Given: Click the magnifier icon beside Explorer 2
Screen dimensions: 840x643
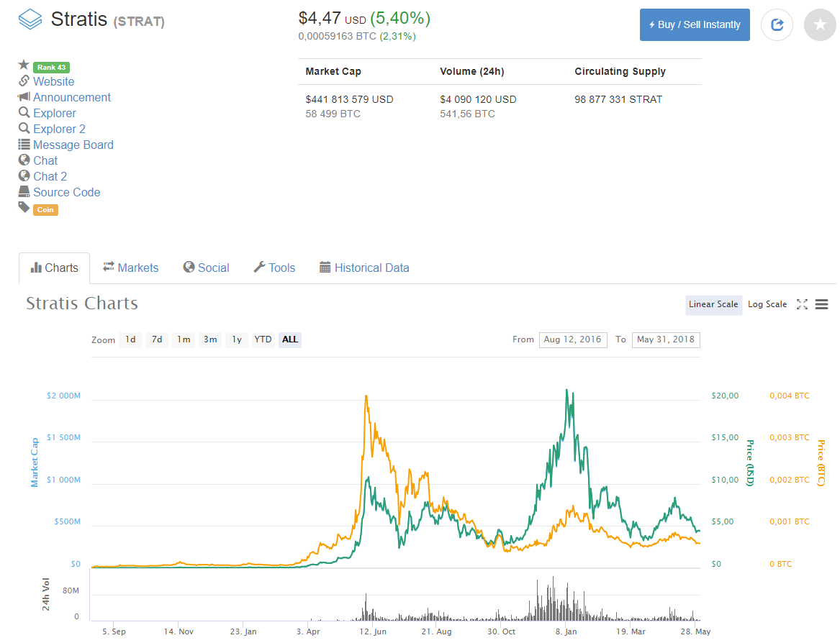Looking at the screenshot, I should [24, 128].
